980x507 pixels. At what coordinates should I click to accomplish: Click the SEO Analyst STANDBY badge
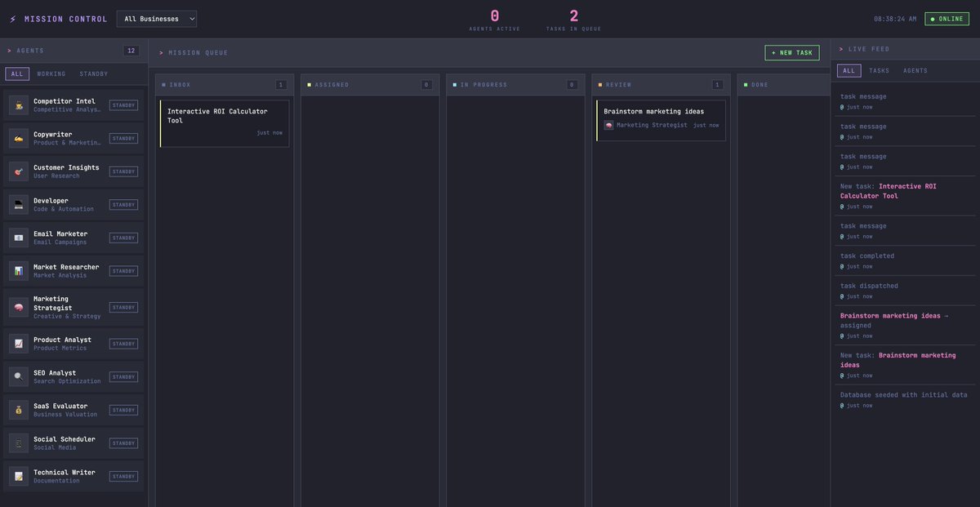pyautogui.click(x=123, y=376)
